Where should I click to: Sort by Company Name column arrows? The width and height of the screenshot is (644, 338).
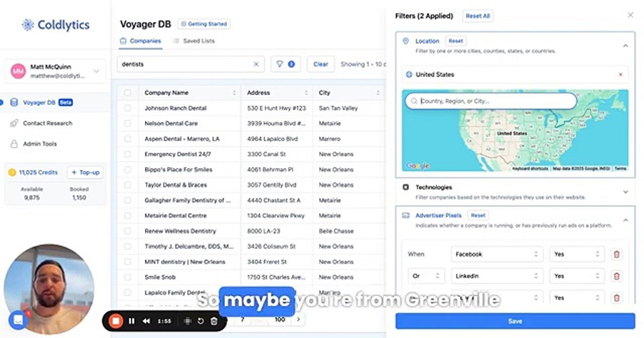[x=234, y=93]
